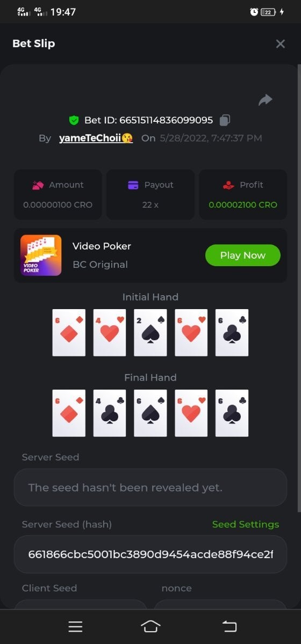301x644 pixels.
Task: Tap the Amount icon
Action: (38, 185)
